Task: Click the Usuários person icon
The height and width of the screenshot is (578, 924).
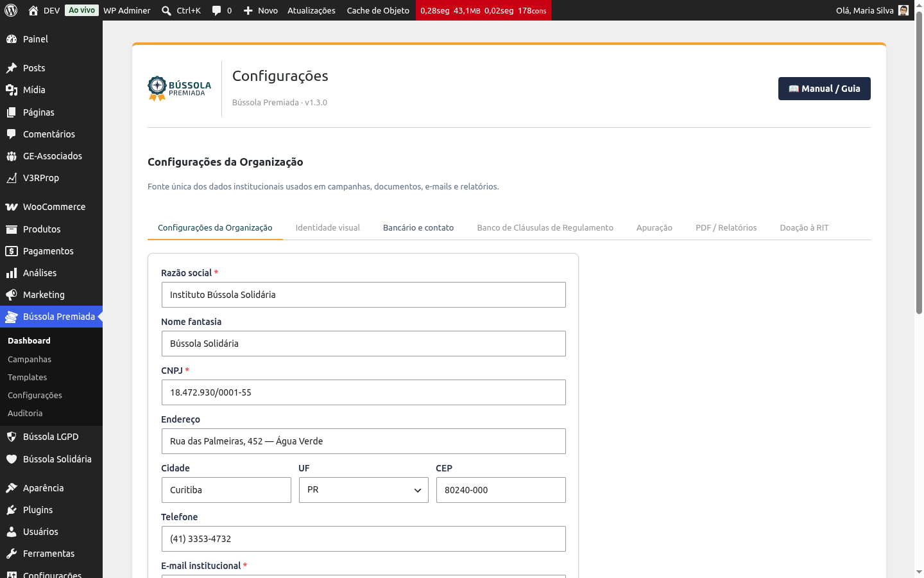Action: point(12,532)
